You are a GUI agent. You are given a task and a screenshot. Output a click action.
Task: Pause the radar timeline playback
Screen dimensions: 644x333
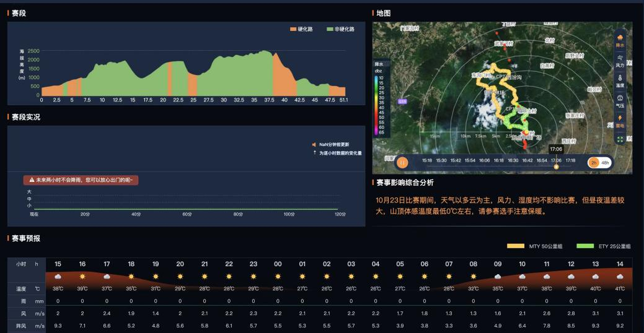403,162
